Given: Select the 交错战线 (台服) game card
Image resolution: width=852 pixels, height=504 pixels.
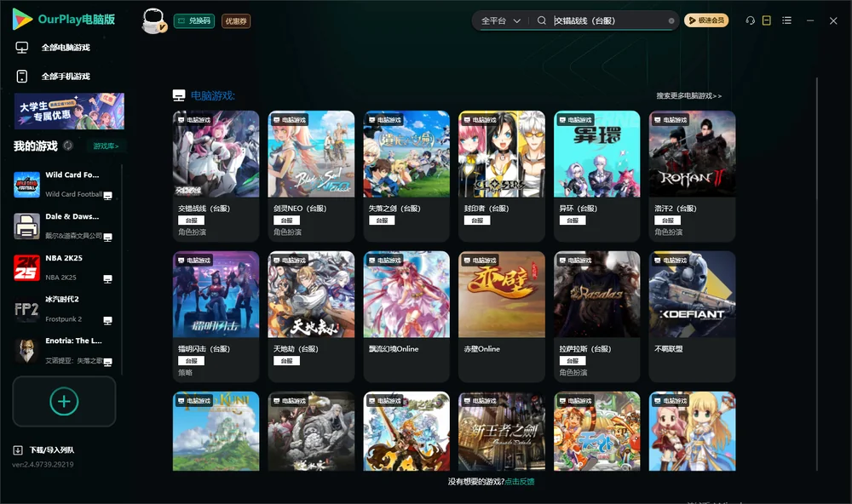Looking at the screenshot, I should (216, 176).
